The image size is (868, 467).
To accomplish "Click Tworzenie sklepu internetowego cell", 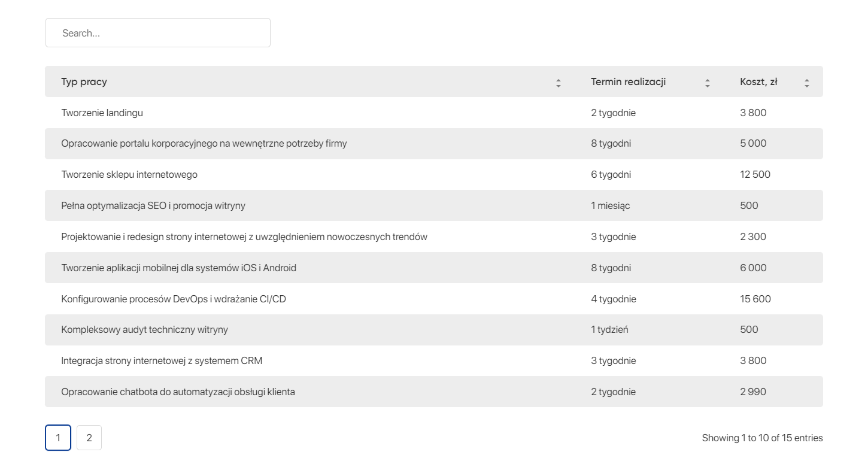I will tap(129, 175).
